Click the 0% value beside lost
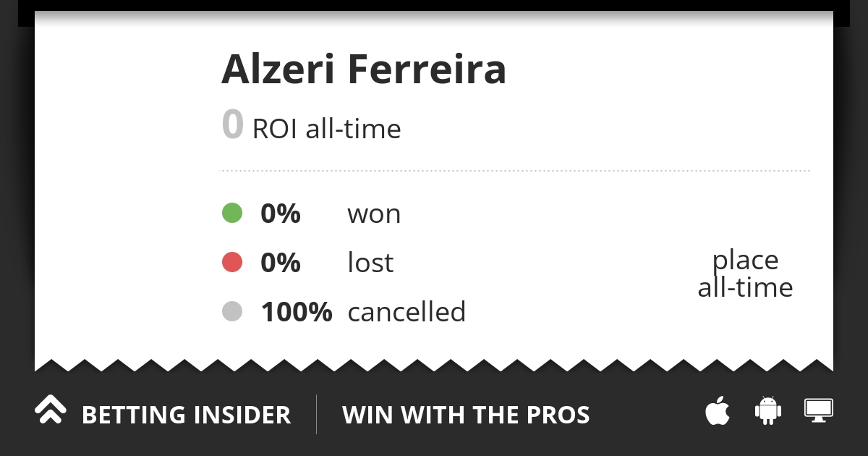The height and width of the screenshot is (456, 868). (281, 262)
